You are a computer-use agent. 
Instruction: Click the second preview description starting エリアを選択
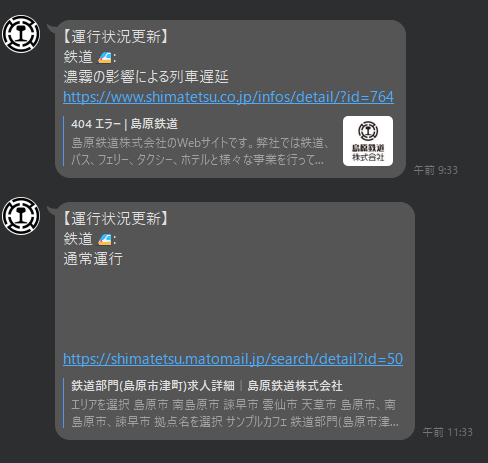[235, 413]
